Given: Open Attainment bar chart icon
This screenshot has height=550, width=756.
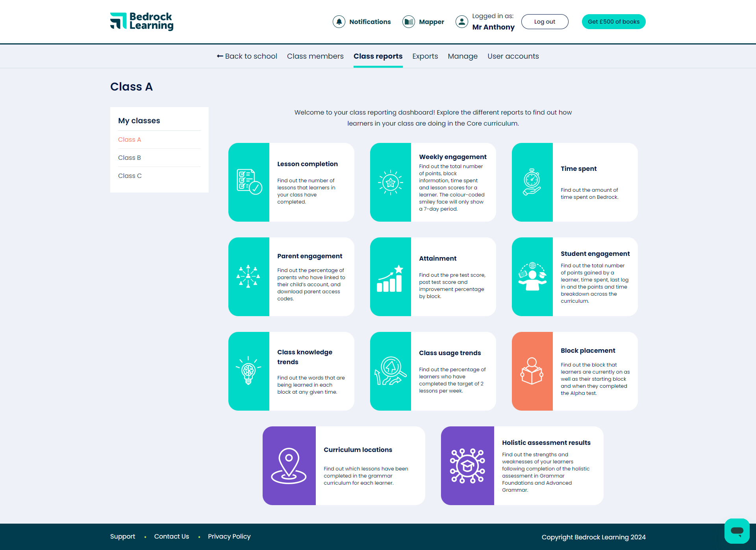Looking at the screenshot, I should (390, 278).
